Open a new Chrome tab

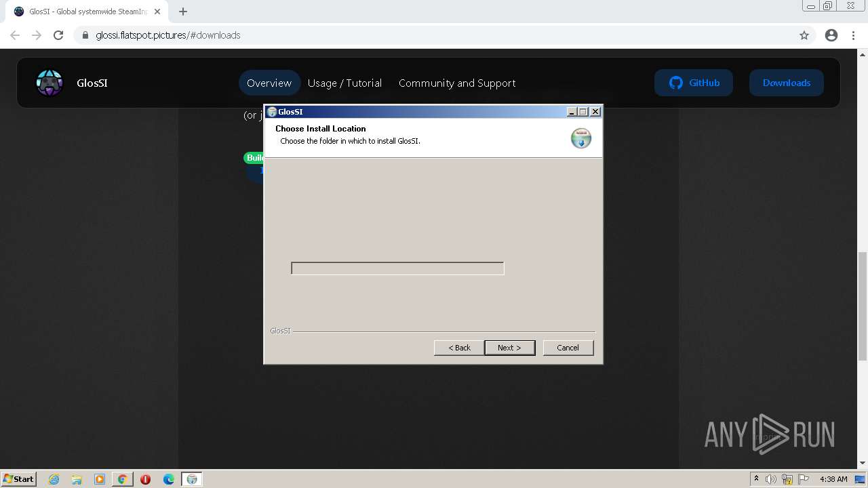[x=183, y=12]
